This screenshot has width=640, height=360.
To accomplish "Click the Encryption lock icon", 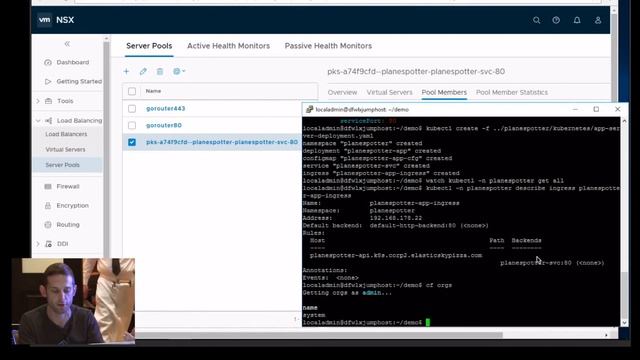I will pyautogui.click(x=48, y=205).
